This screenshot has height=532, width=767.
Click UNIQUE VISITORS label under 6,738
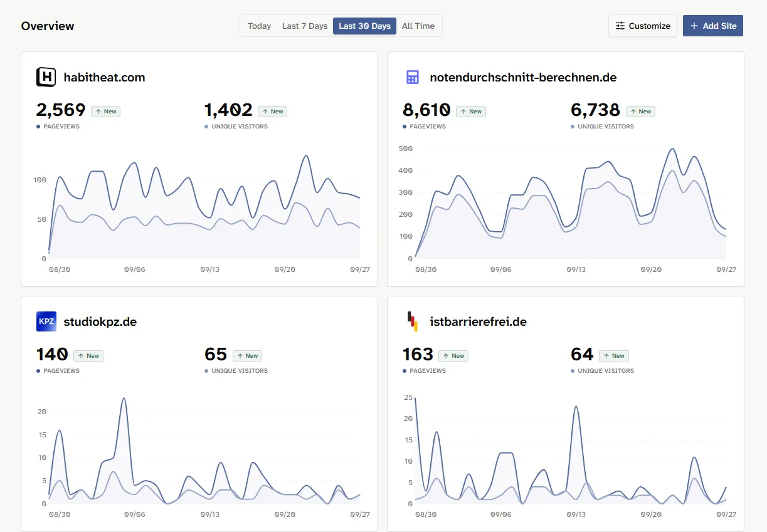[x=606, y=127]
